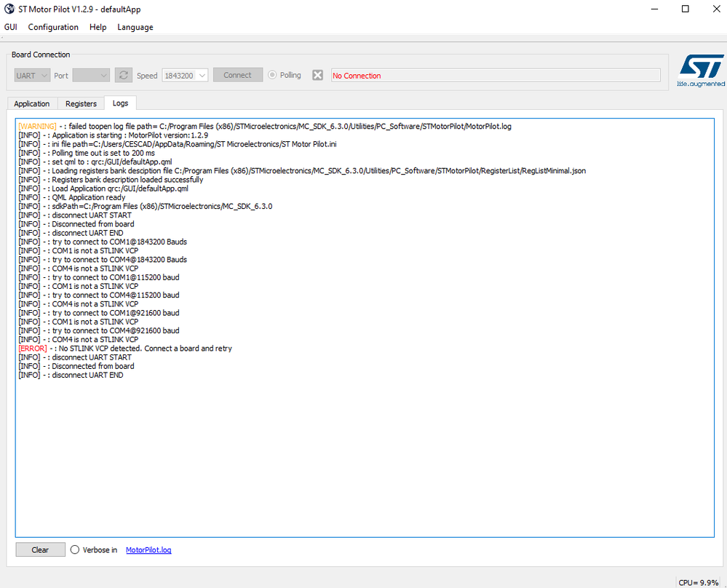Viewport: 727px width, 588px height.
Task: Click the ST life.augmented logo
Action: point(701,71)
